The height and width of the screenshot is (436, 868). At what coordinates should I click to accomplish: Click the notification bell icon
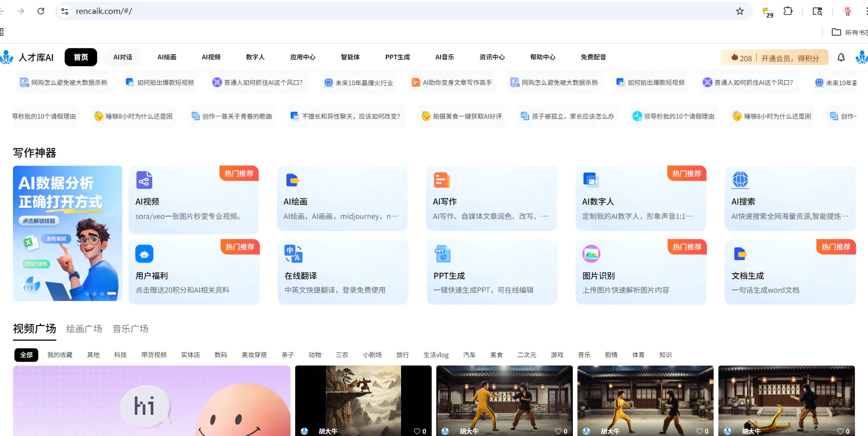[x=841, y=58]
